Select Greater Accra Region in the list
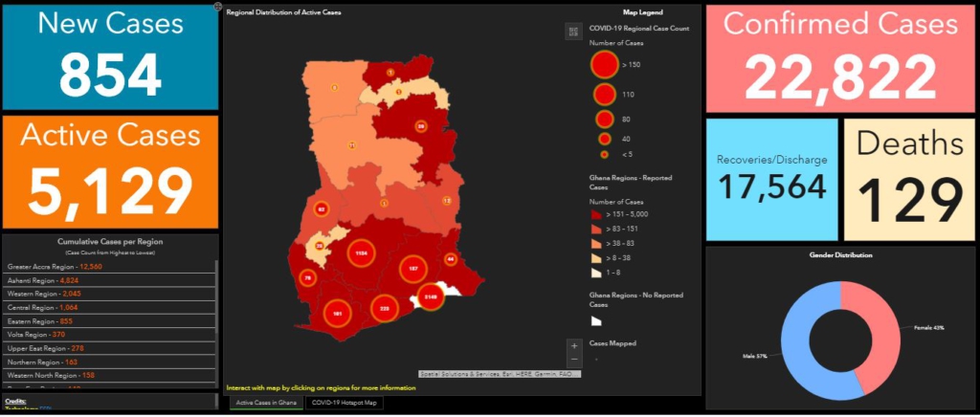The height and width of the screenshot is (417, 980). [x=56, y=267]
